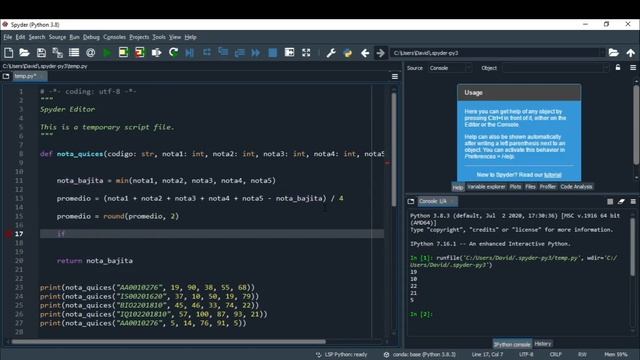Maximize the current pane
This screenshot has width=640, height=360.
pos(289,53)
